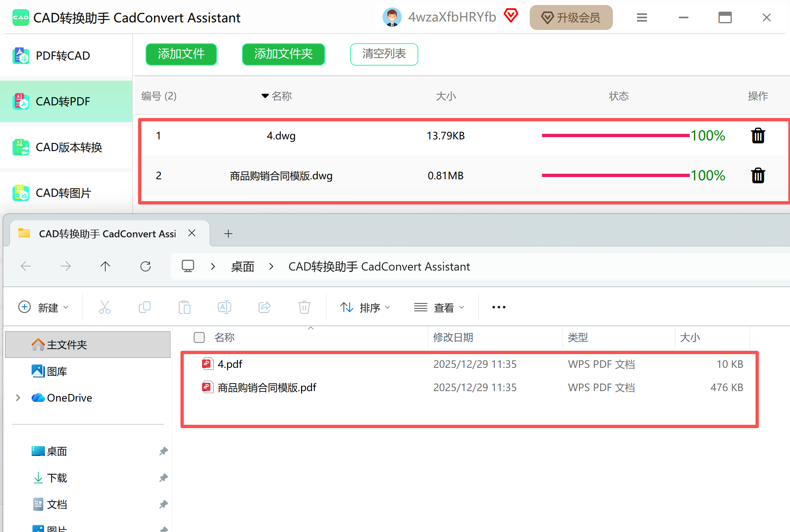
Task: Expand the OneDrive tree node
Action: click(x=18, y=398)
